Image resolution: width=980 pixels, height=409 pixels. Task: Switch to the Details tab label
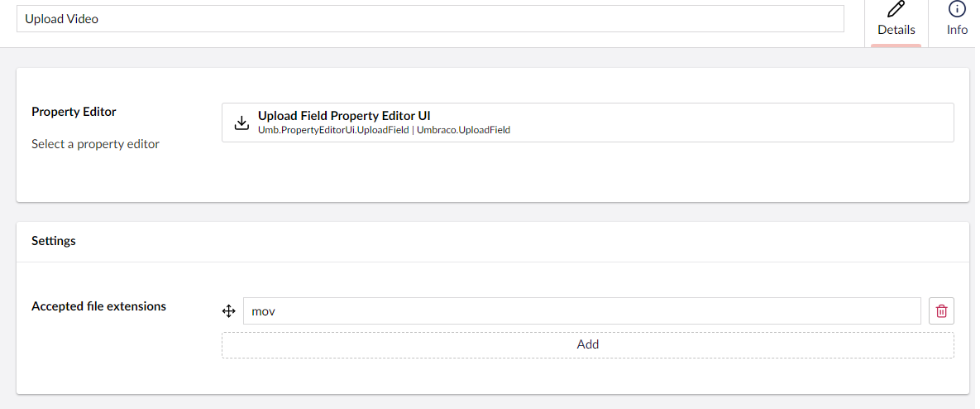[x=896, y=30]
